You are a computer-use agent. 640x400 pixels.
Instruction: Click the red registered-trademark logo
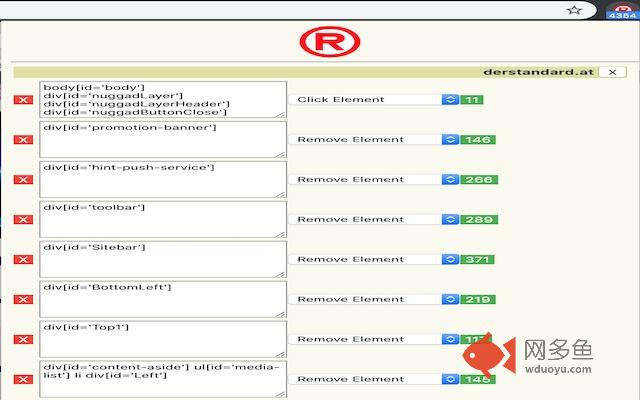[x=330, y=42]
